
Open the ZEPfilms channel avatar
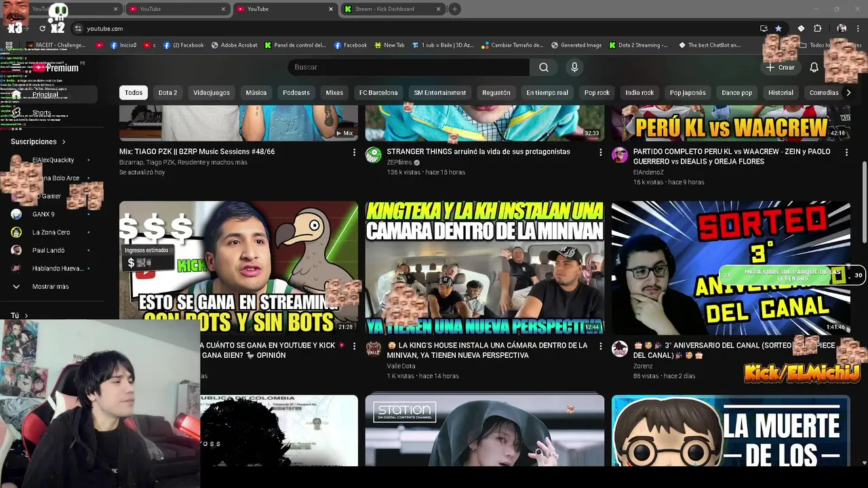[x=374, y=155]
